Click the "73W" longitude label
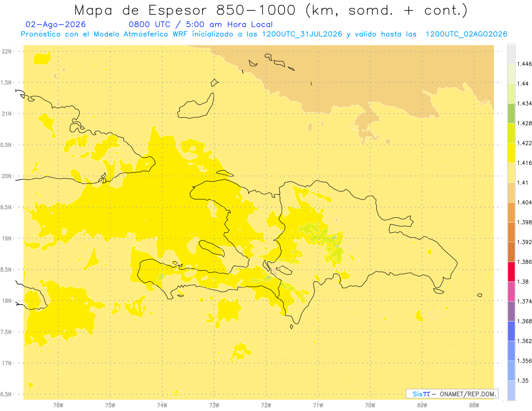 [x=214, y=405]
